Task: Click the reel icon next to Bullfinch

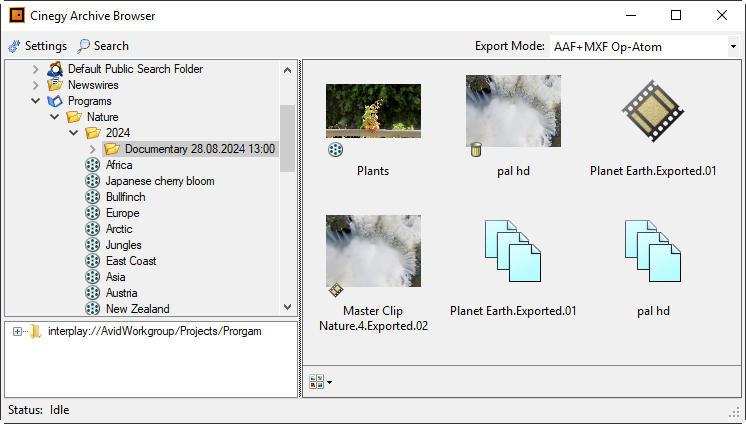Action: pos(92,197)
